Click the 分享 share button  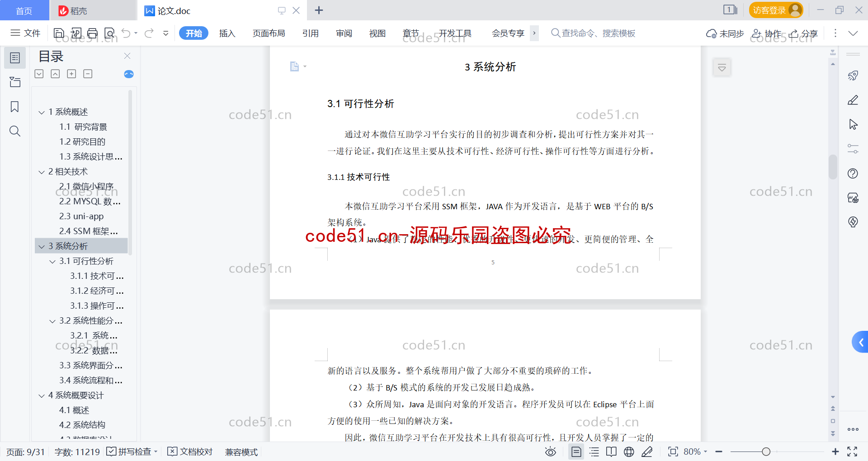(803, 33)
